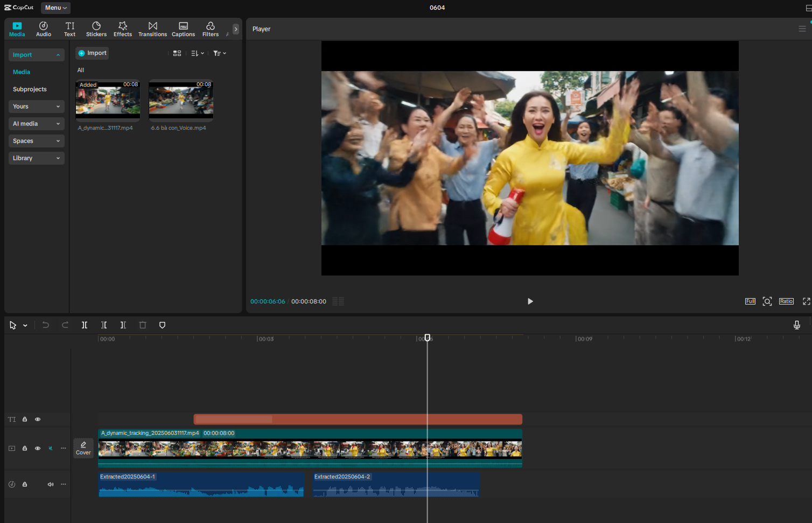Show more tool tabs with arrow
The height and width of the screenshot is (523, 812).
[x=236, y=29]
